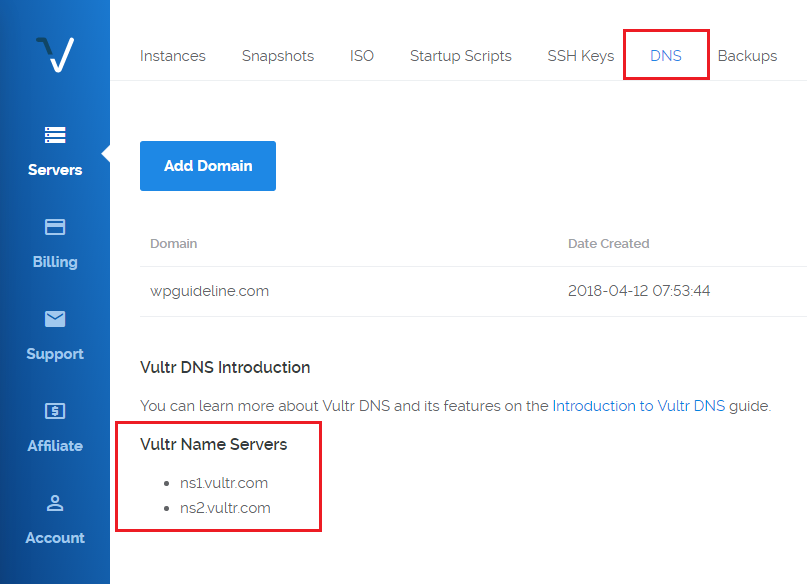The width and height of the screenshot is (807, 584).
Task: Open the Introduction to Vultr DNS link
Action: pyautogui.click(x=639, y=406)
